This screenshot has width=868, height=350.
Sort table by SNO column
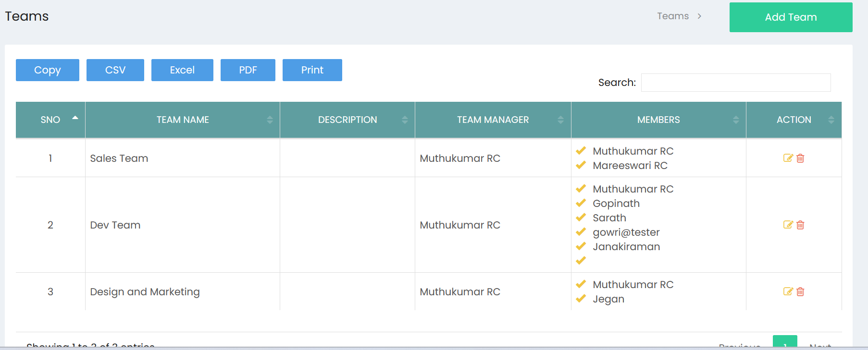click(x=50, y=120)
